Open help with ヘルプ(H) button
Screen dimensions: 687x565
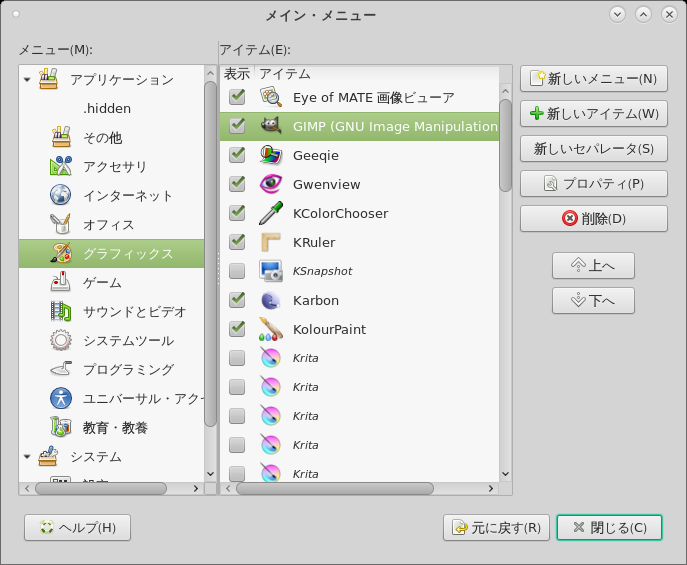78,527
